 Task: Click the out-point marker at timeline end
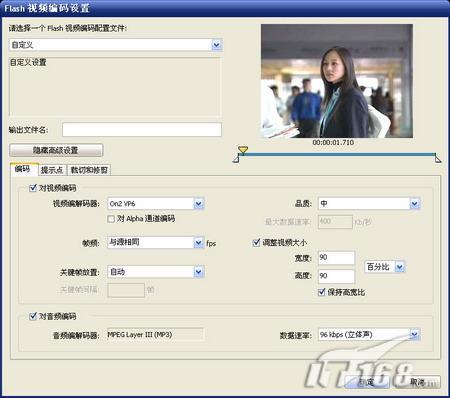[438, 159]
